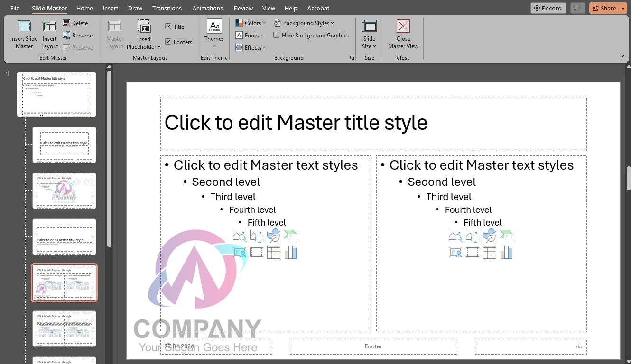Switch to the Animations tab
Viewport: 631px width, 364px height.
tap(207, 8)
